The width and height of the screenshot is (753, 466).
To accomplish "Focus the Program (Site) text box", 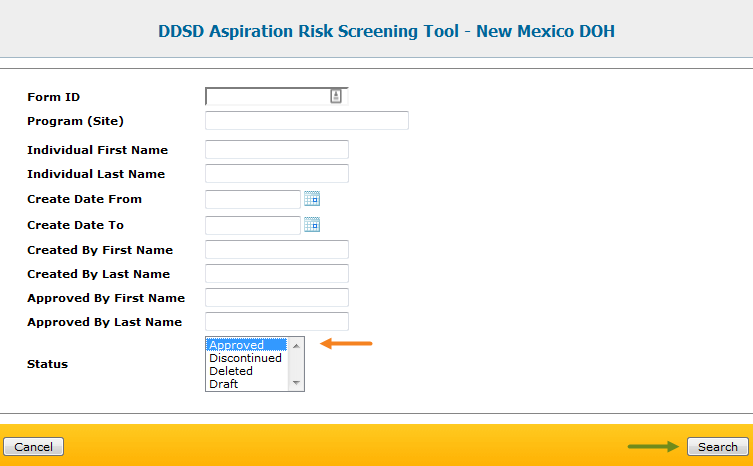I will pos(307,120).
